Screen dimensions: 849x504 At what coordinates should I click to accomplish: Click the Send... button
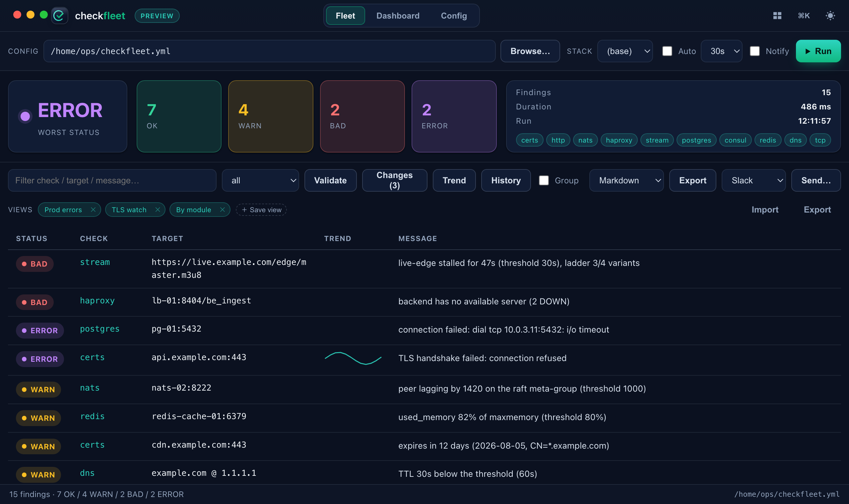click(x=816, y=180)
